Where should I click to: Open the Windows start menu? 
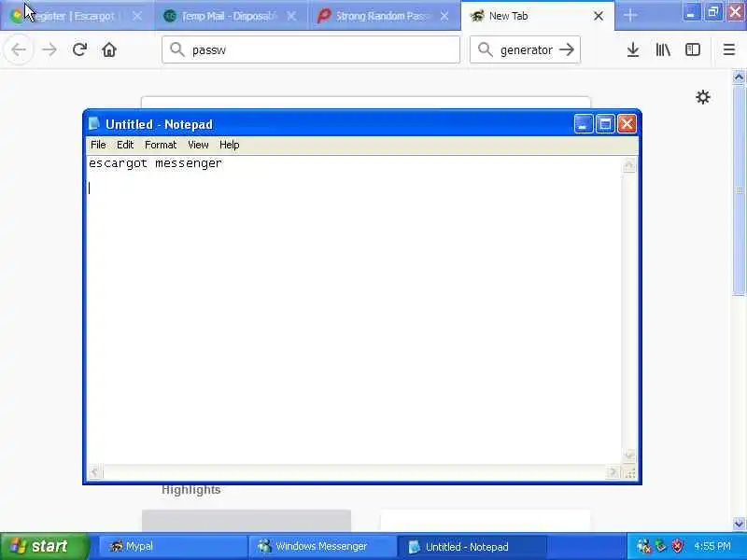[44, 546]
